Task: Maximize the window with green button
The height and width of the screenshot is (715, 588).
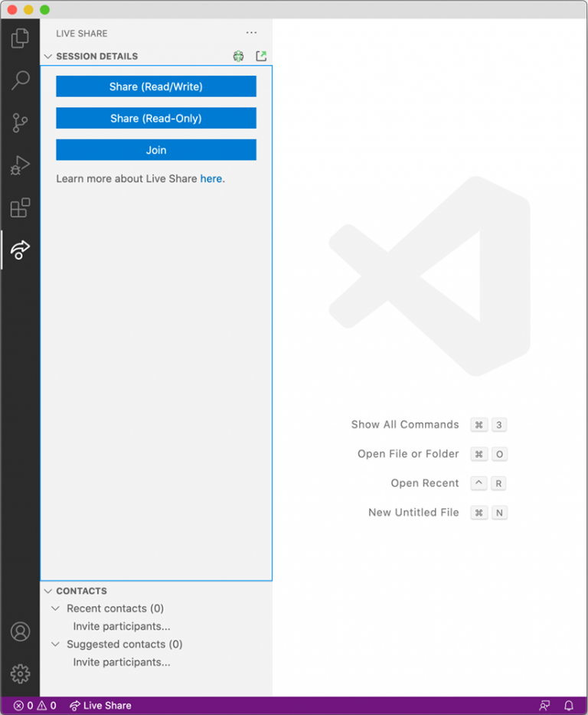Action: point(44,10)
